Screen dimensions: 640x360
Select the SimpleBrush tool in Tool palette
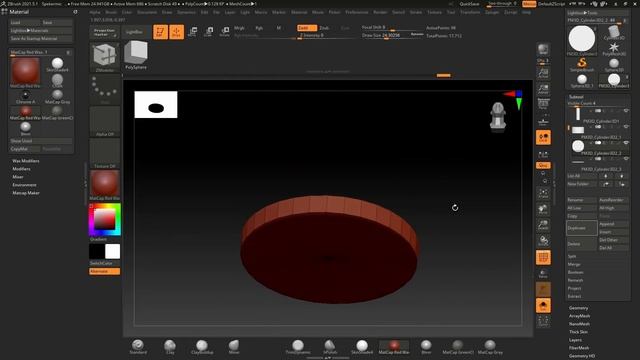[x=582, y=64]
